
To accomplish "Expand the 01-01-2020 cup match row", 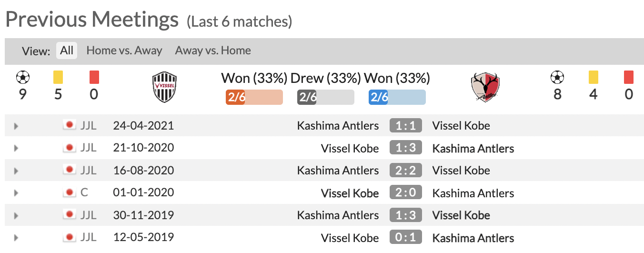I will (16, 193).
